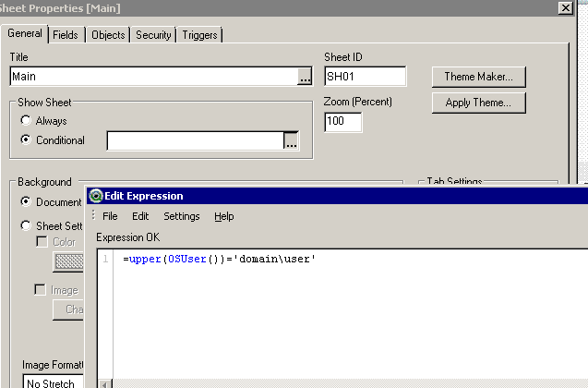588x388 pixels.
Task: Click the background color swatch
Action: (69, 261)
